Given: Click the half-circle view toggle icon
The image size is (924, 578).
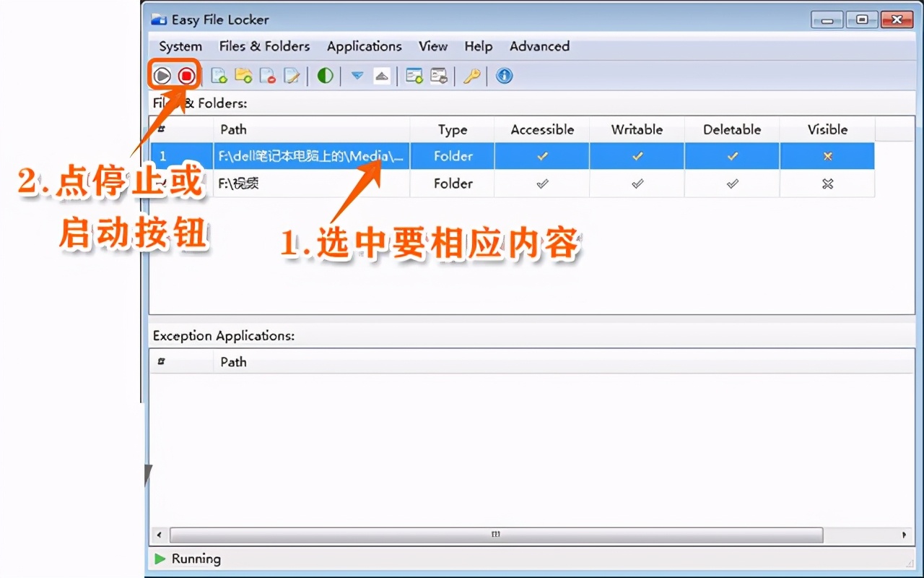Looking at the screenshot, I should click(325, 75).
